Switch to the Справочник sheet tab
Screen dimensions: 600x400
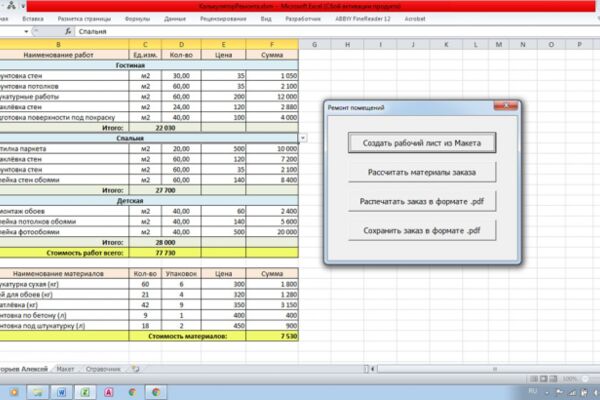[x=103, y=369]
